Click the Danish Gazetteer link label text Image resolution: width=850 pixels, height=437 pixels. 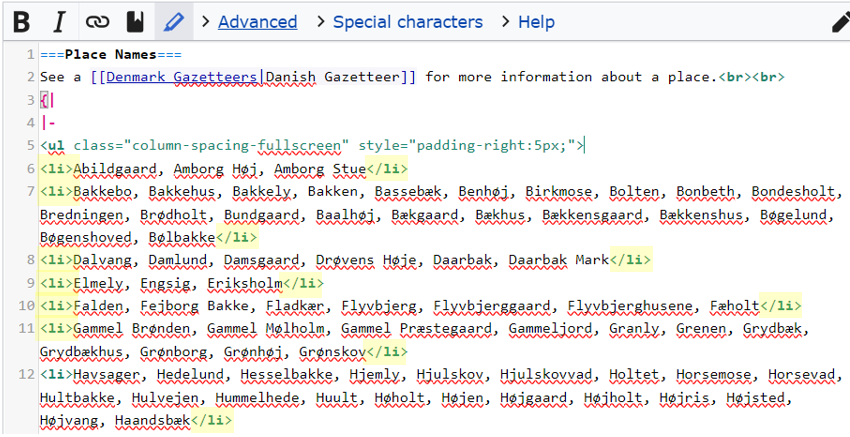pos(332,77)
